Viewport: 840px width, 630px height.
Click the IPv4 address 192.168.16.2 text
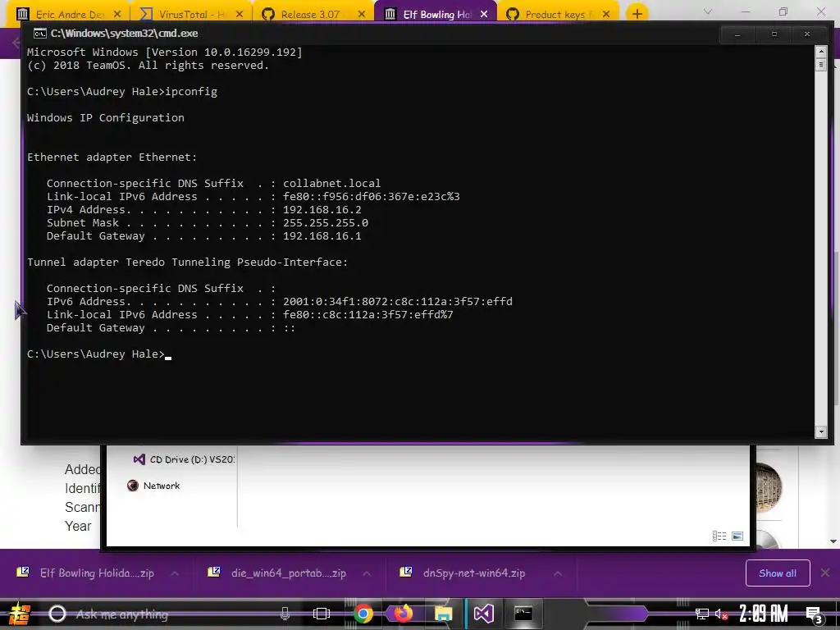[322, 209]
